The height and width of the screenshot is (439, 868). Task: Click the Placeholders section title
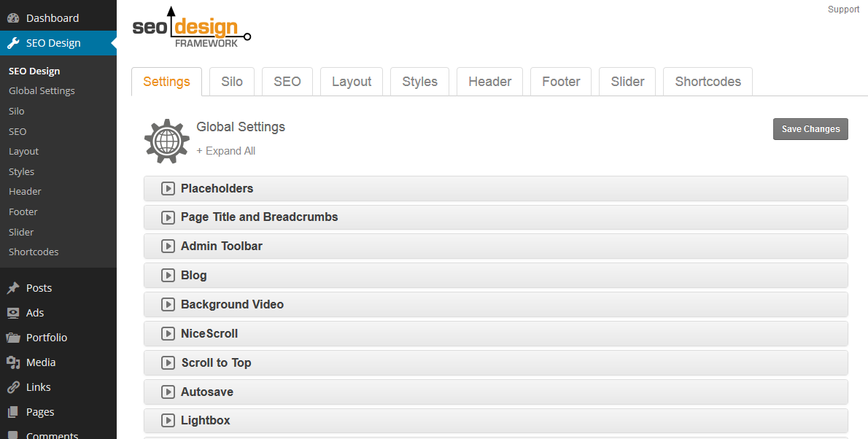tap(217, 189)
